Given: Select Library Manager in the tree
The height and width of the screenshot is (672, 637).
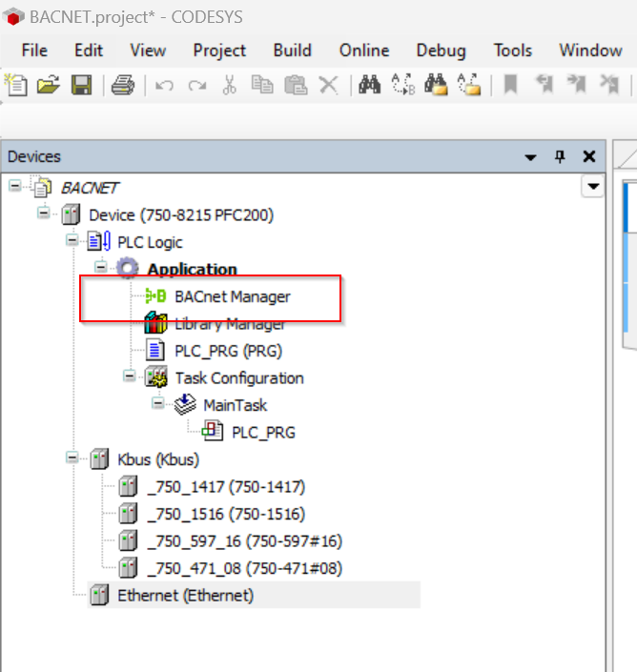Looking at the screenshot, I should pos(230,324).
